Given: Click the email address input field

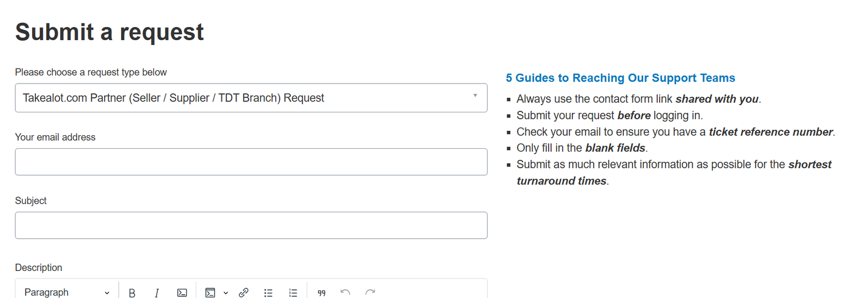Looking at the screenshot, I should pos(251,162).
